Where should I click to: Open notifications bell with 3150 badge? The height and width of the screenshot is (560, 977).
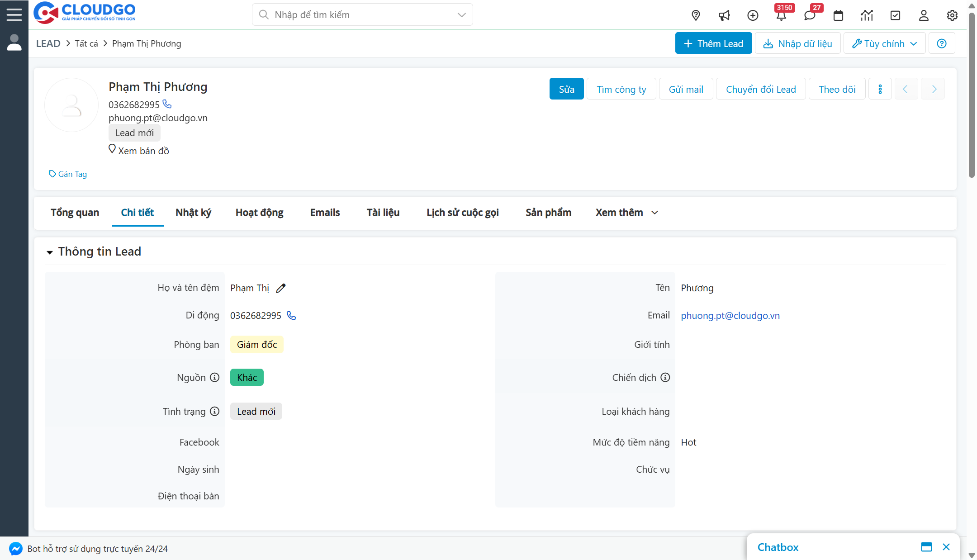tap(781, 15)
